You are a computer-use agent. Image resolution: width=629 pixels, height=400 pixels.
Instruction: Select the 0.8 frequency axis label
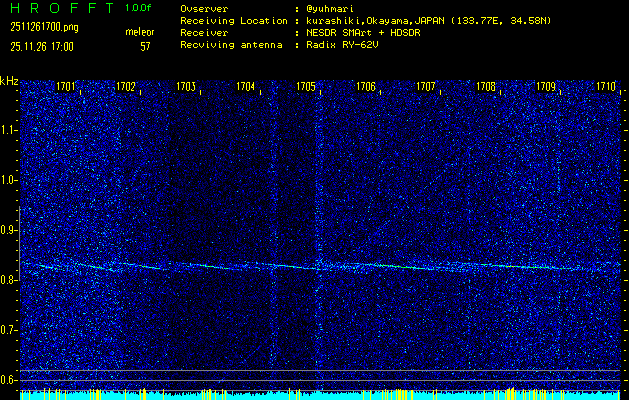(9, 280)
